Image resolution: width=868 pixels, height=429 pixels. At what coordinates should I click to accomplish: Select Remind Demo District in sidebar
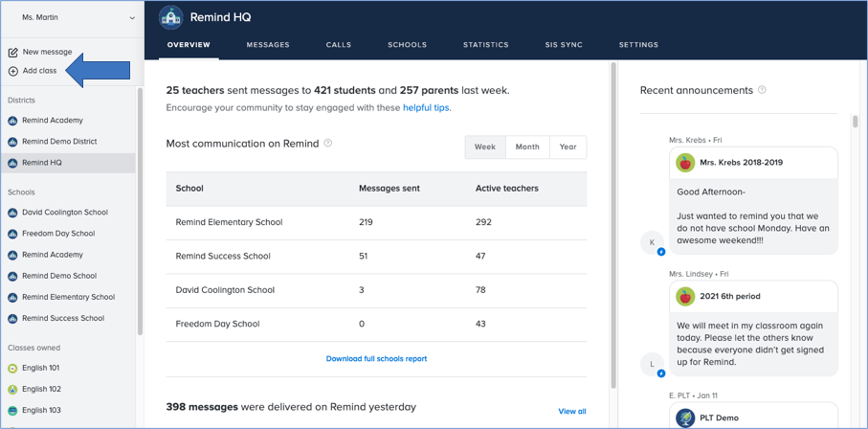click(x=59, y=142)
